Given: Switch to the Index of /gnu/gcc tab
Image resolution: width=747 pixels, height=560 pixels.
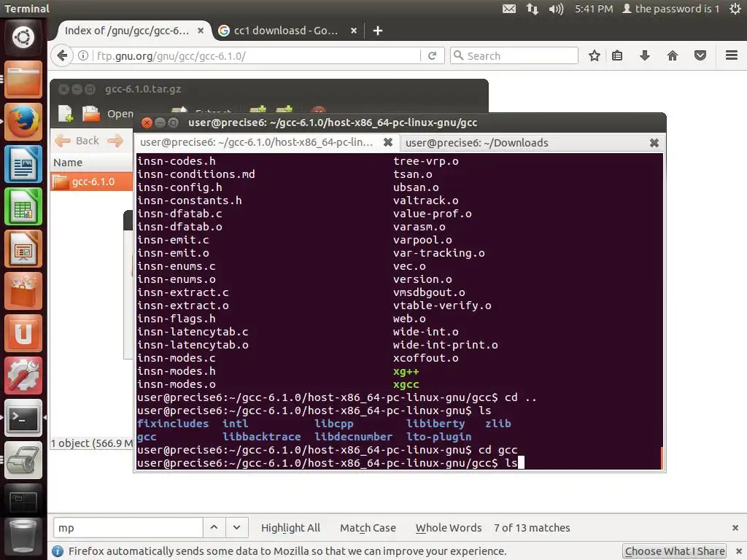Looking at the screenshot, I should pos(127,31).
